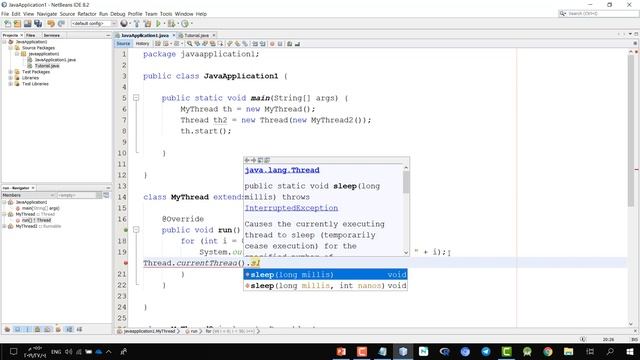Open the Members dropdown in Navigator
This screenshot has height=360, width=640.
(x=29, y=196)
